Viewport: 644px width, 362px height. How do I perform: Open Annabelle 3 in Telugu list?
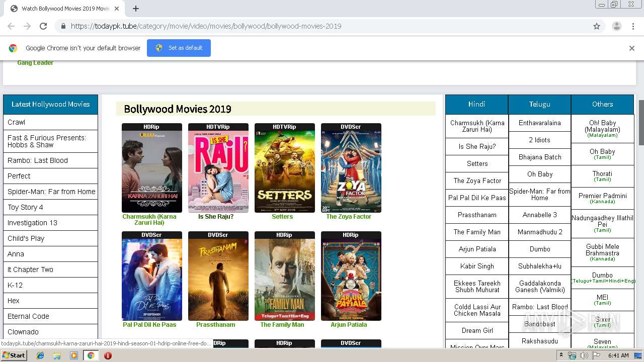[x=540, y=215]
